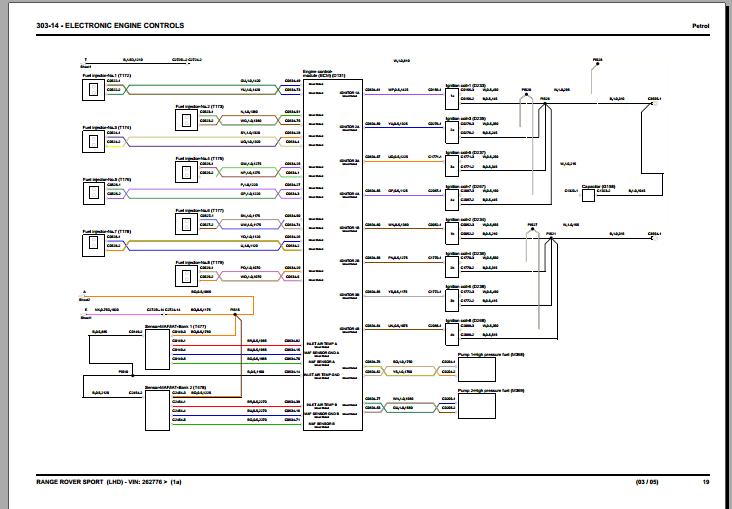Click the 'MAF SENSOR A' pin label
The image size is (732, 509).
[322, 362]
